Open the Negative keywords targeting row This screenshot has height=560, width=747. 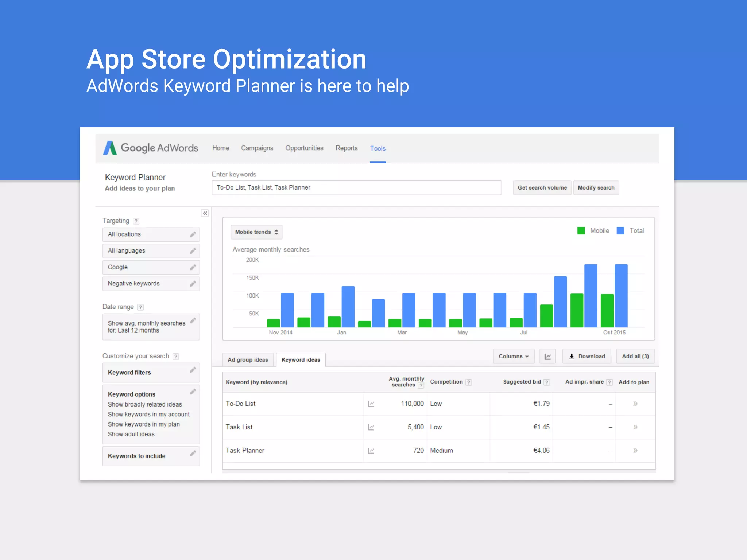[x=151, y=284]
